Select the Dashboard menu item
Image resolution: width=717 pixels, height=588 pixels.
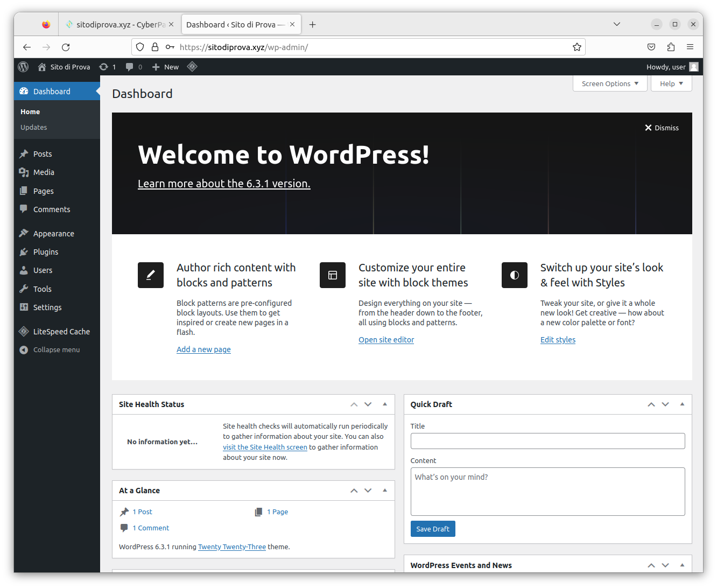point(57,92)
